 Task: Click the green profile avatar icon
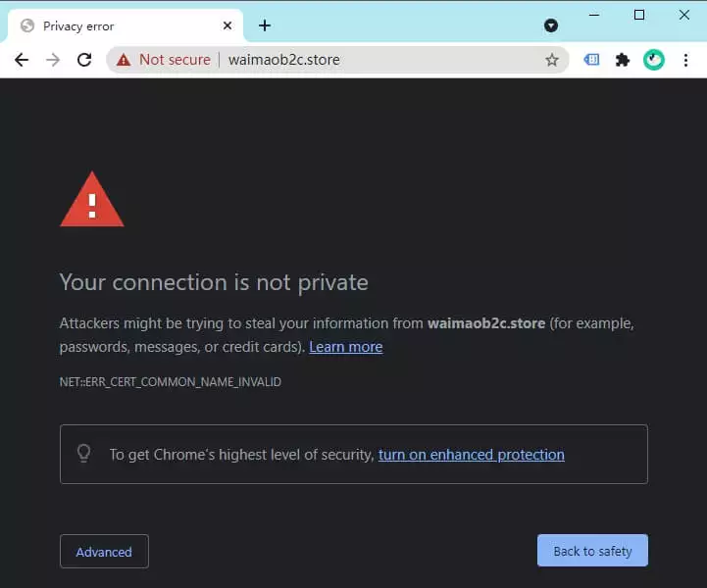pos(653,60)
